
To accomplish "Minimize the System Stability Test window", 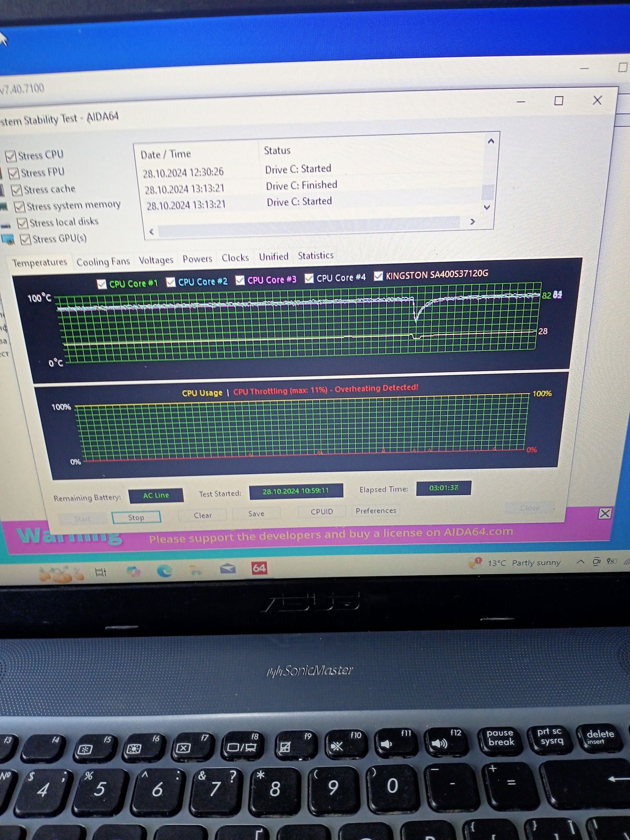I will (521, 102).
